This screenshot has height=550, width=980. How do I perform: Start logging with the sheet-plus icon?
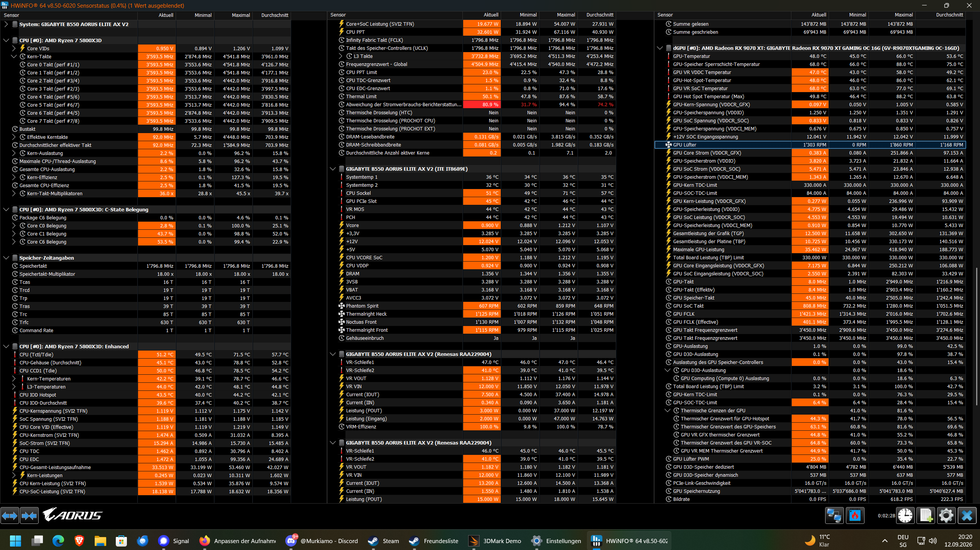pos(926,515)
